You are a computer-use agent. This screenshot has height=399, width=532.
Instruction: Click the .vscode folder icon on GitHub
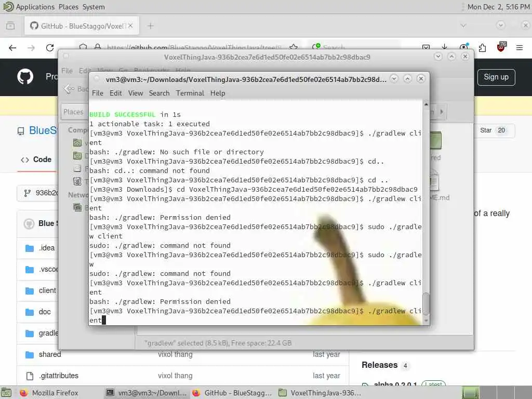point(30,270)
